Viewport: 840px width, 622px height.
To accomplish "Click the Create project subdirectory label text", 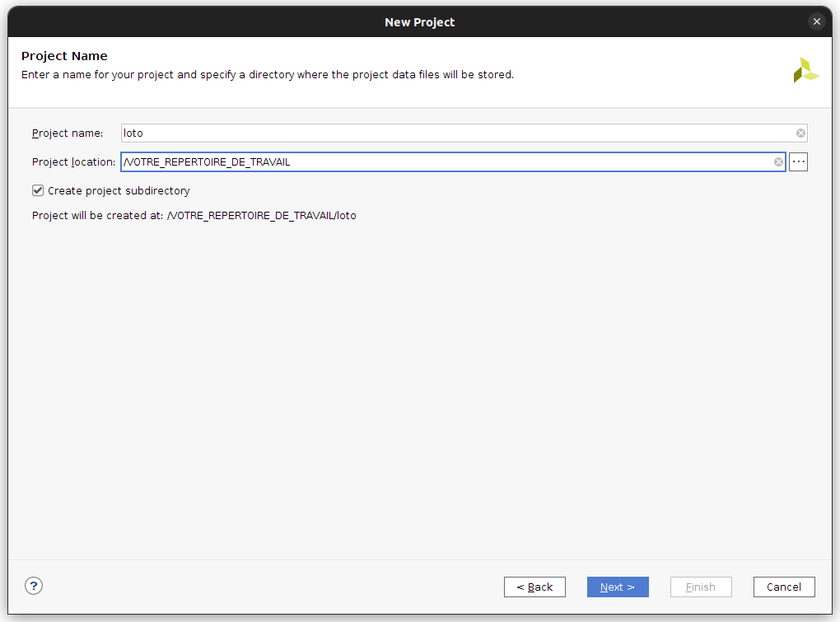I will click(119, 191).
